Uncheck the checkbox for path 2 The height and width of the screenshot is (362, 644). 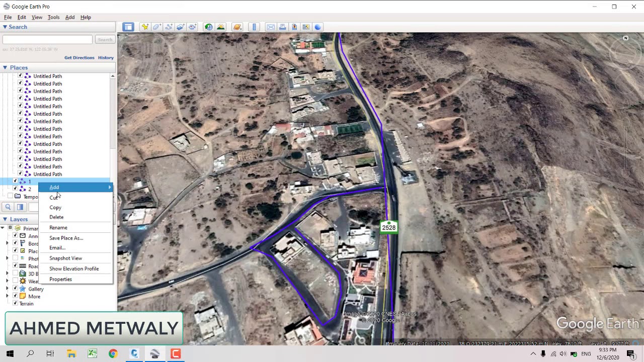click(15, 189)
